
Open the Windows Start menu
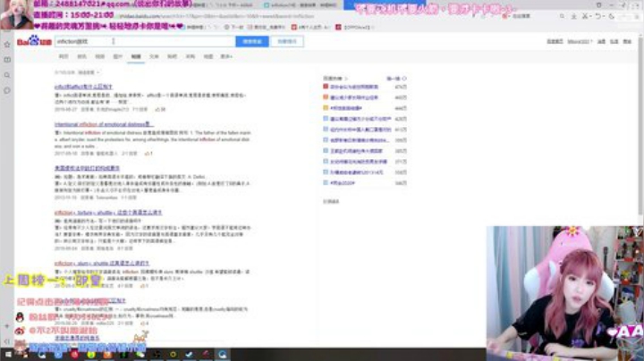[8, 355]
